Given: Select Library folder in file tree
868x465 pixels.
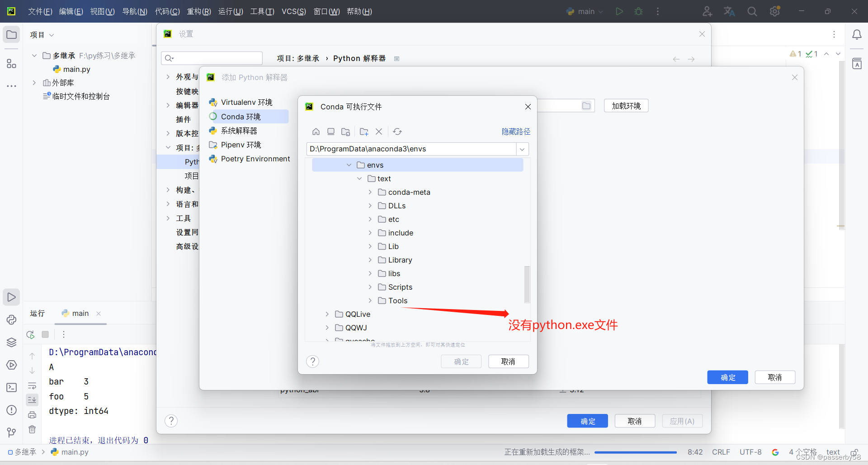Looking at the screenshot, I should 400,260.
